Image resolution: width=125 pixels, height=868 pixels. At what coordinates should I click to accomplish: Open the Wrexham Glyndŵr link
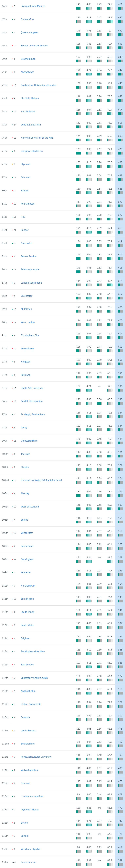click(31, 849)
